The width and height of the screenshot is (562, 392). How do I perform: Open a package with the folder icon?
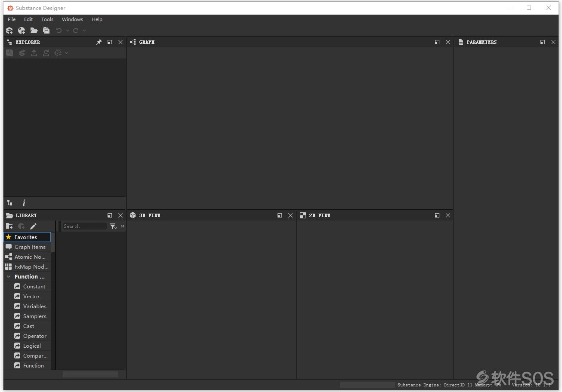[x=34, y=31]
